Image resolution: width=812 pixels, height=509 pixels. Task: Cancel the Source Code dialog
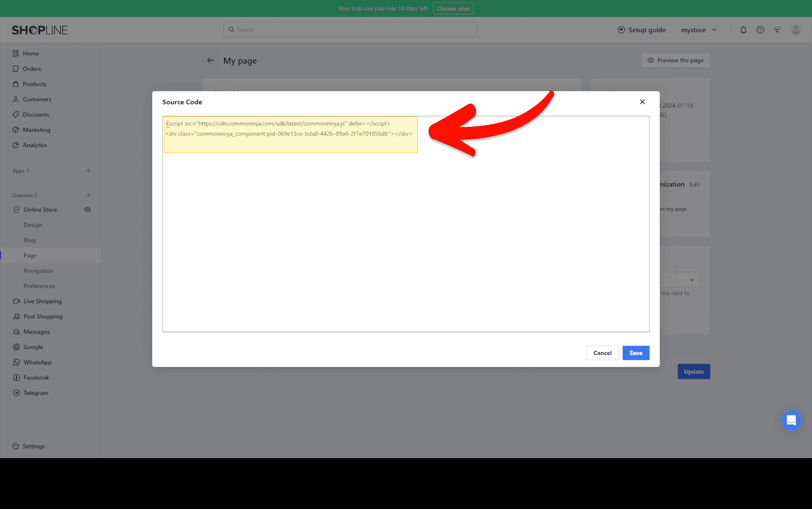602,353
